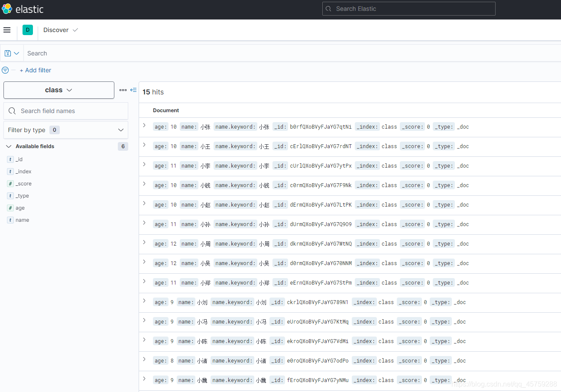This screenshot has width=561, height=392.
Task: Focus the Search field names input
Action: click(66, 111)
